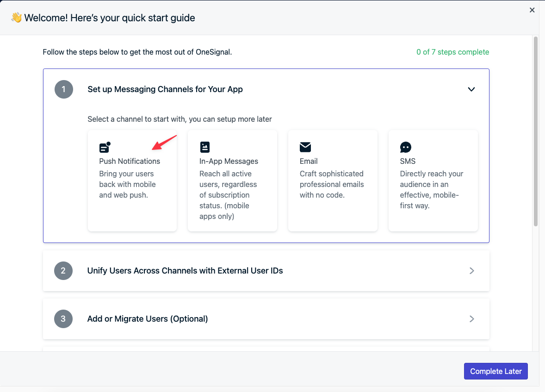Choose the SMS channel title
The height and width of the screenshot is (392, 545).
tap(407, 161)
